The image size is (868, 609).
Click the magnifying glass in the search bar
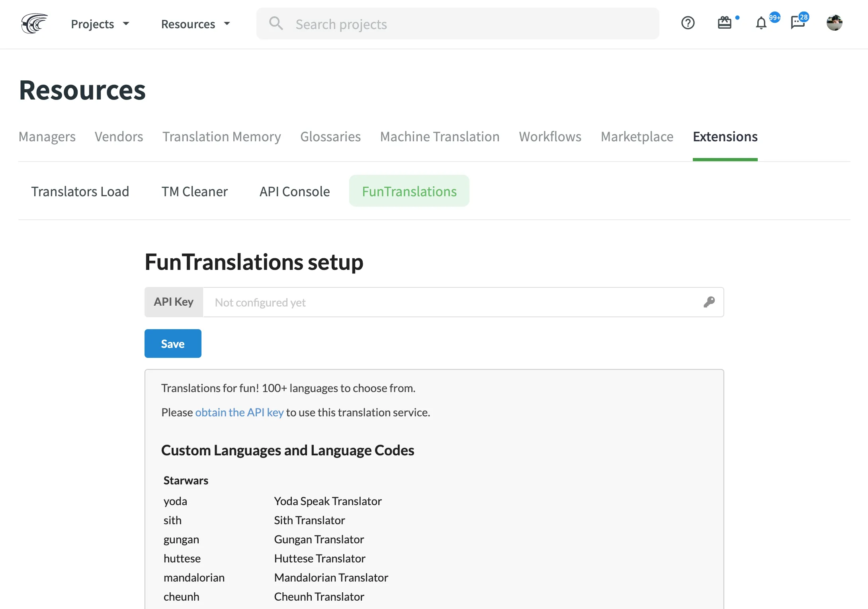276,23
